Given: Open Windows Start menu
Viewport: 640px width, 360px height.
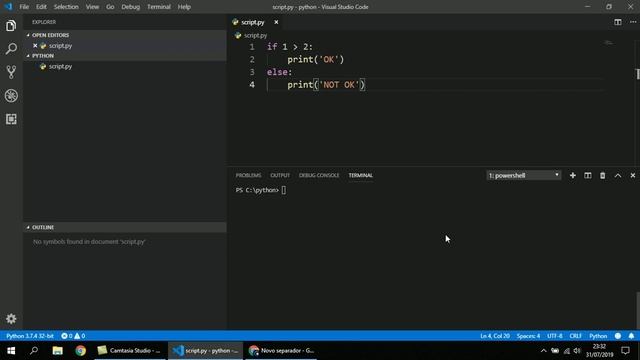Looking at the screenshot, I should tap(11, 351).
